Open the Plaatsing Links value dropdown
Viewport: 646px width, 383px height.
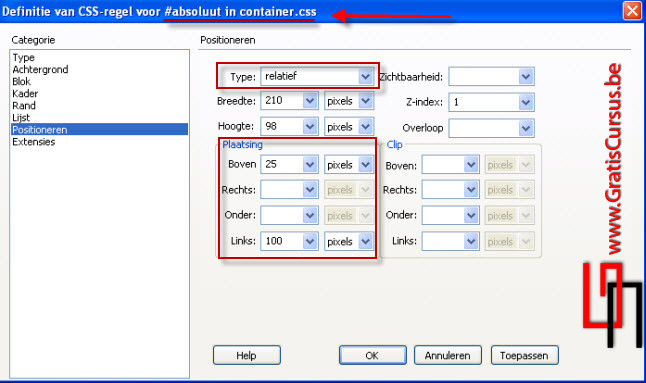click(310, 241)
